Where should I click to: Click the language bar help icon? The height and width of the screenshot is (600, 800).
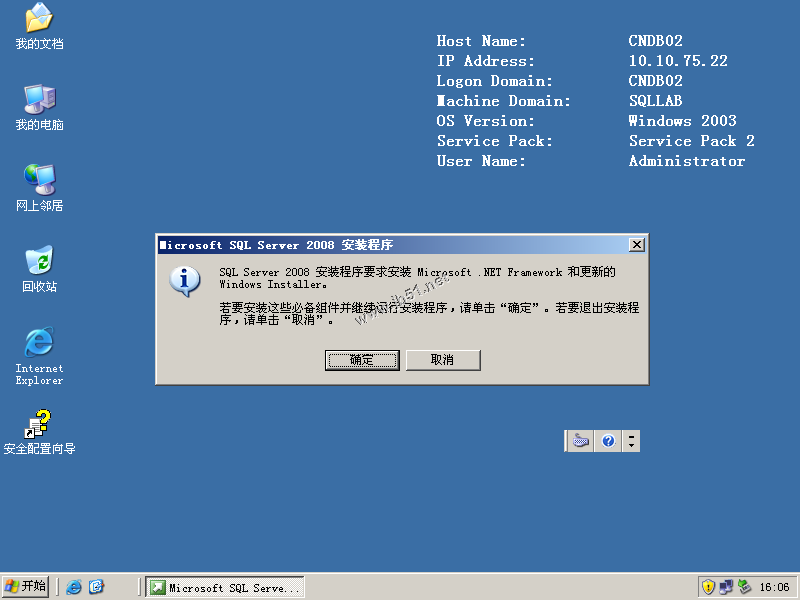608,441
